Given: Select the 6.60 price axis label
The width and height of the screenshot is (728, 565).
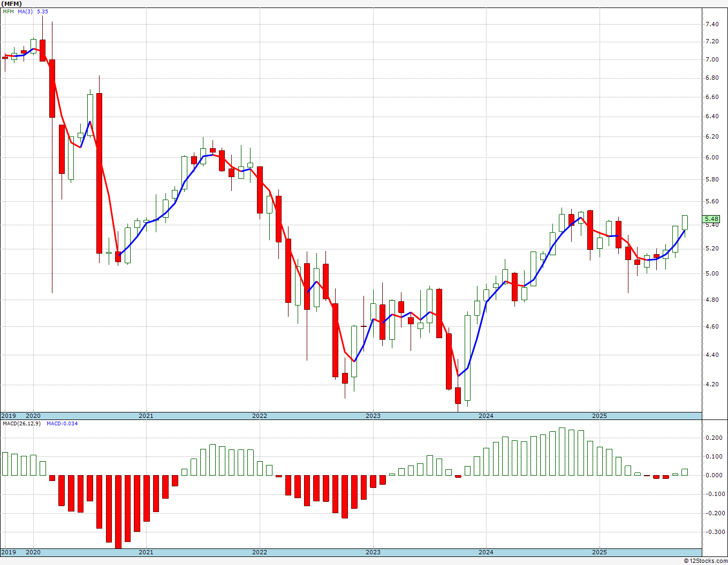Looking at the screenshot, I should pyautogui.click(x=712, y=97).
